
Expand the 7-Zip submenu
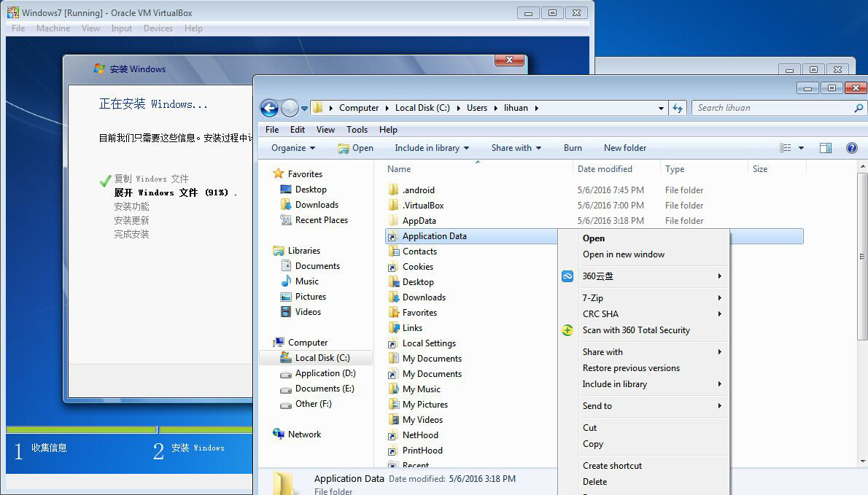pos(643,297)
